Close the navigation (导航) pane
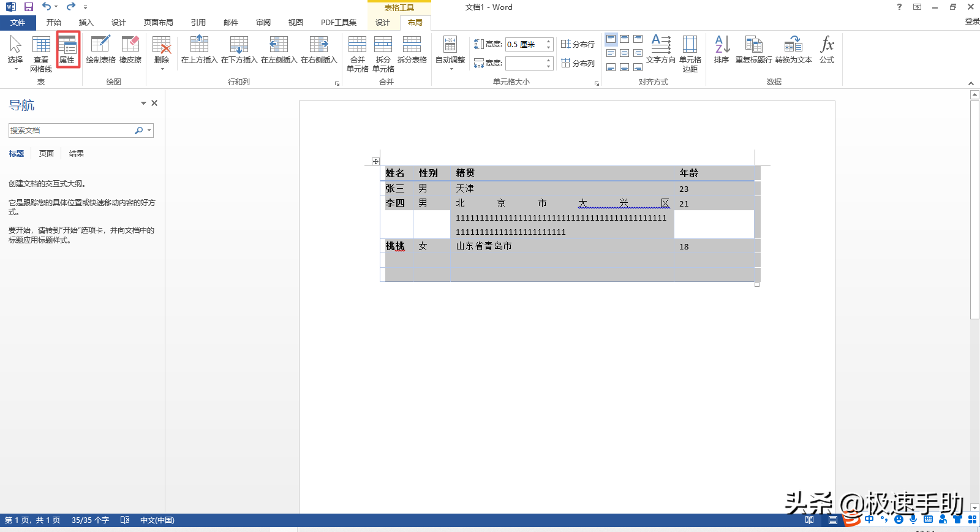The image size is (980, 532). (x=154, y=103)
